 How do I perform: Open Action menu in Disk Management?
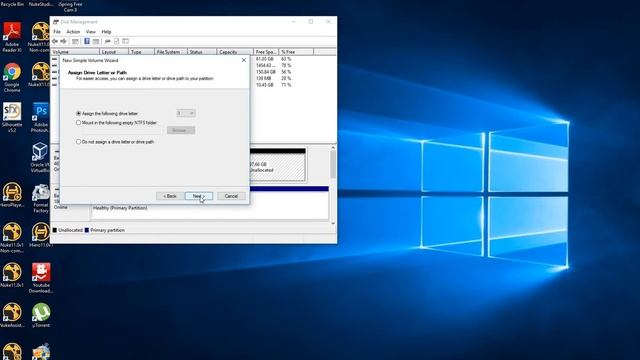[73, 32]
